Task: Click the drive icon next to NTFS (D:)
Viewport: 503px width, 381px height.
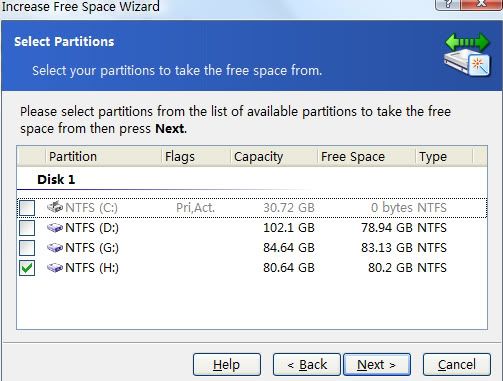Action: tap(55, 228)
